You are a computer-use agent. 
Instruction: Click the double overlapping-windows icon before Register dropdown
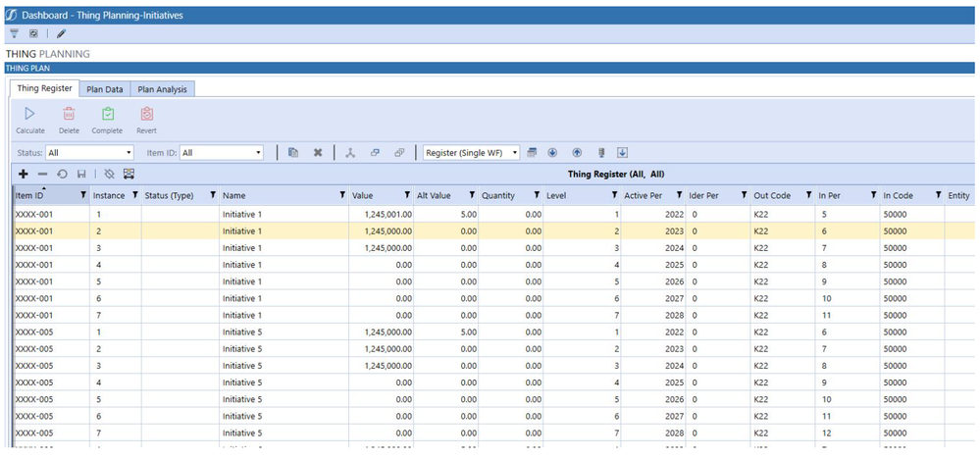[399, 152]
